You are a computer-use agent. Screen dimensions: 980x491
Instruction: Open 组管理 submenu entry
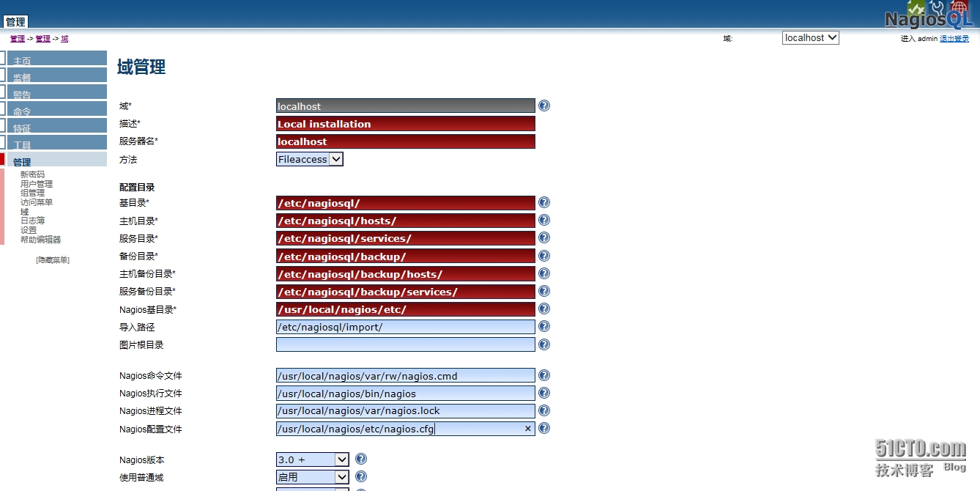[32, 193]
